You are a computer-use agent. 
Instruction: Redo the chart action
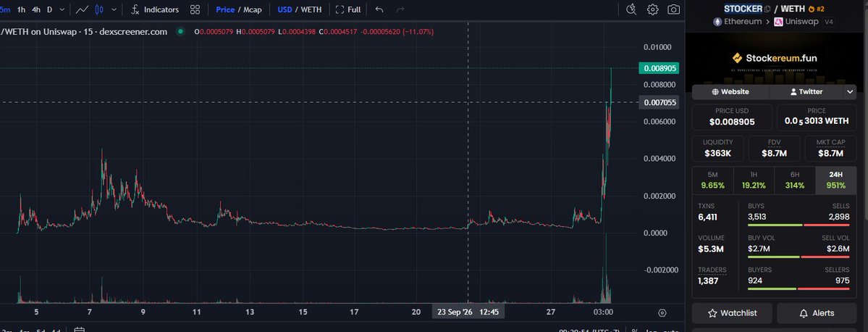(x=400, y=9)
